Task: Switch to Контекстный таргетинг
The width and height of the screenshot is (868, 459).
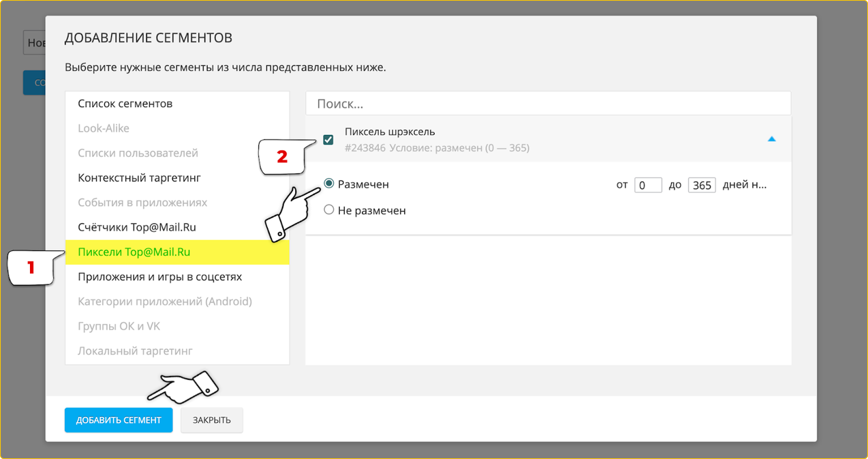Action: tap(140, 178)
